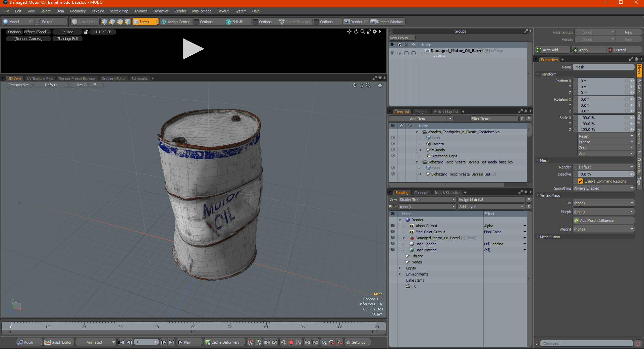Select Vertices mode cube icon
This screenshot has width=644, height=349.
coord(104,22)
